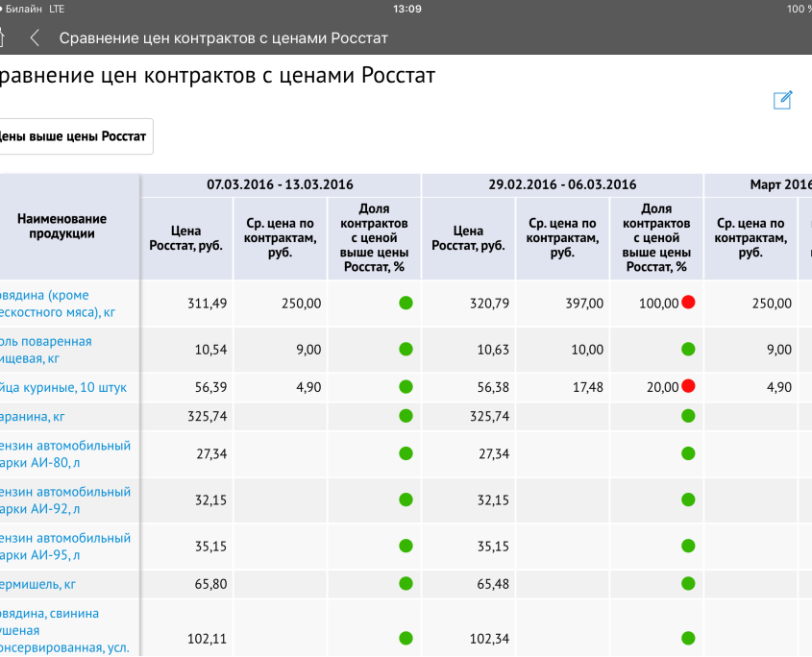Open 'йца куриные, 10 штук' link
The width and height of the screenshot is (812, 657).
tap(63, 387)
